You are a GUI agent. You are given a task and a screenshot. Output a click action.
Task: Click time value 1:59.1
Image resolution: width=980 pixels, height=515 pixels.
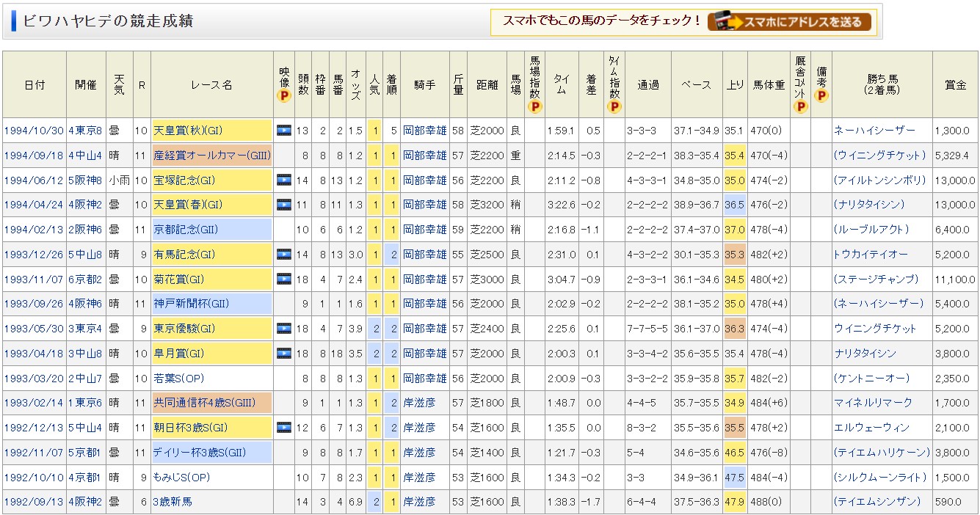(560, 131)
